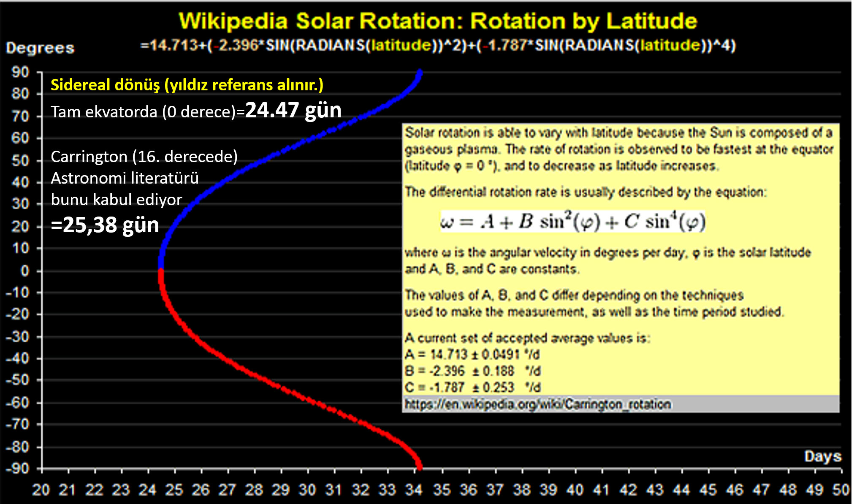Click the x-axis label '34'
Image resolution: width=854 pixels, height=504 pixels.
[x=414, y=490]
